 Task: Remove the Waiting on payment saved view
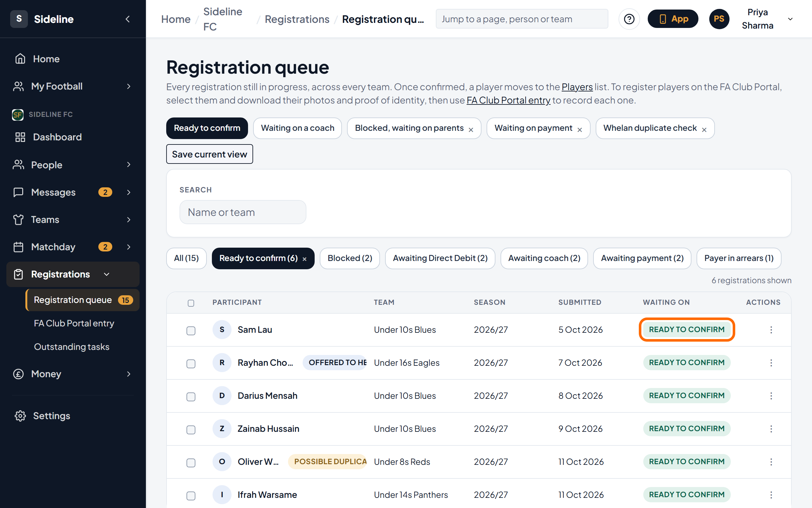point(580,130)
